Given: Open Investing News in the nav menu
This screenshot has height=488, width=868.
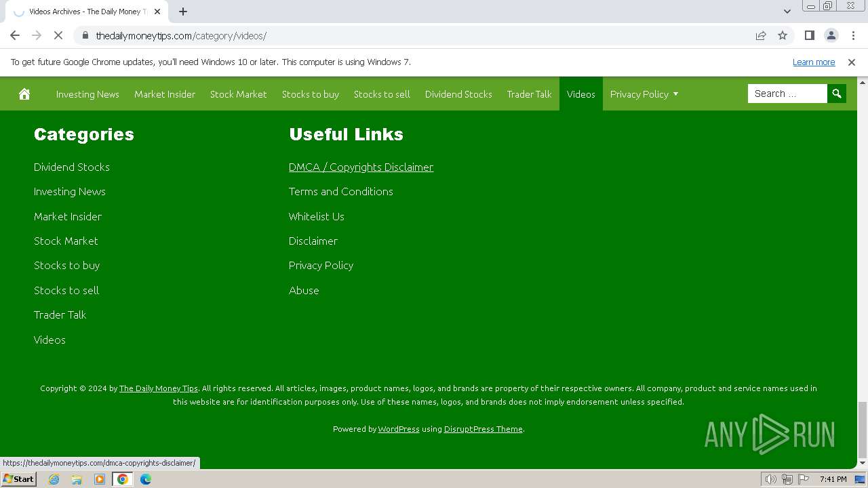Looking at the screenshot, I should 87,94.
